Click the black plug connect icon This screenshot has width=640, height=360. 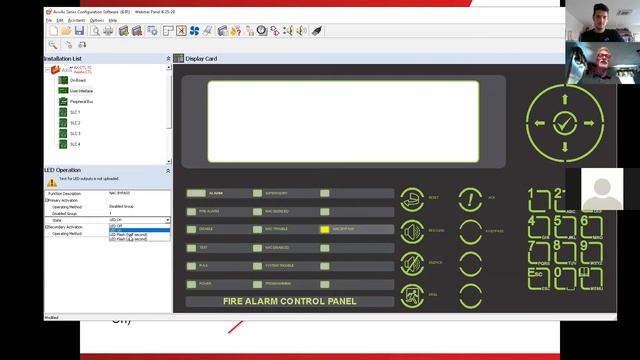point(317,31)
